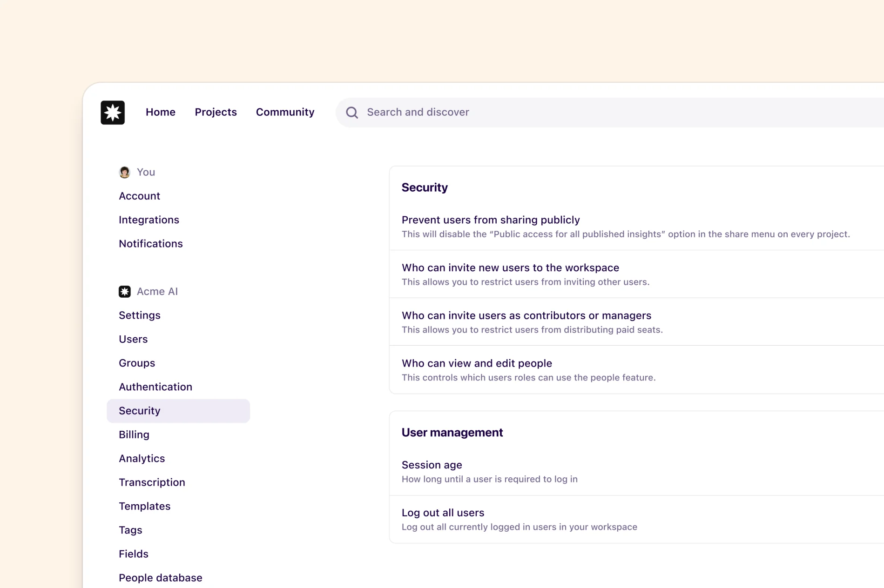Switch to the Projects section

click(216, 112)
